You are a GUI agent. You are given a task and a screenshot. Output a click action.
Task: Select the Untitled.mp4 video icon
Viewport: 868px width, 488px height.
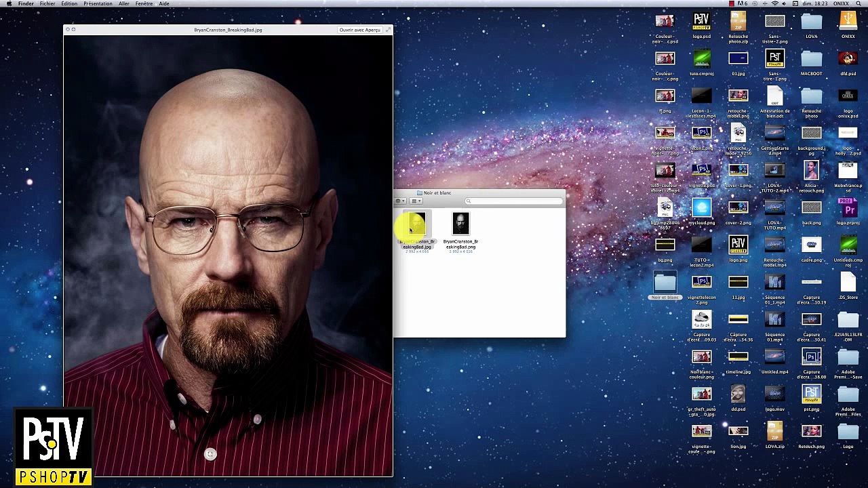pos(774,357)
